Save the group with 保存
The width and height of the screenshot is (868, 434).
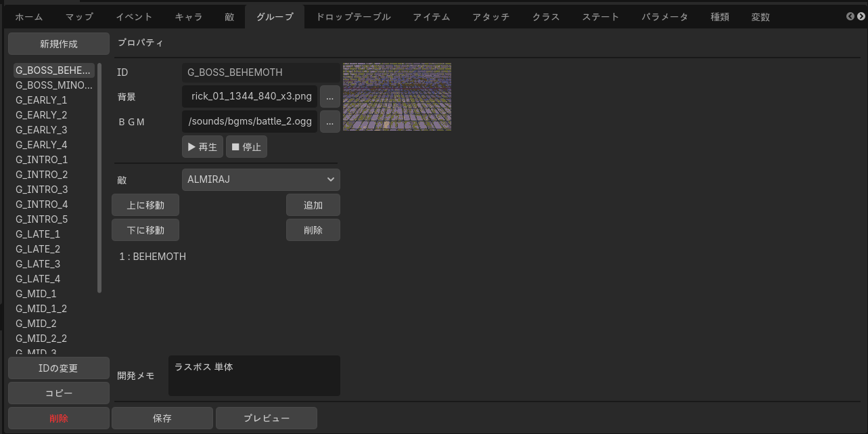(x=162, y=418)
